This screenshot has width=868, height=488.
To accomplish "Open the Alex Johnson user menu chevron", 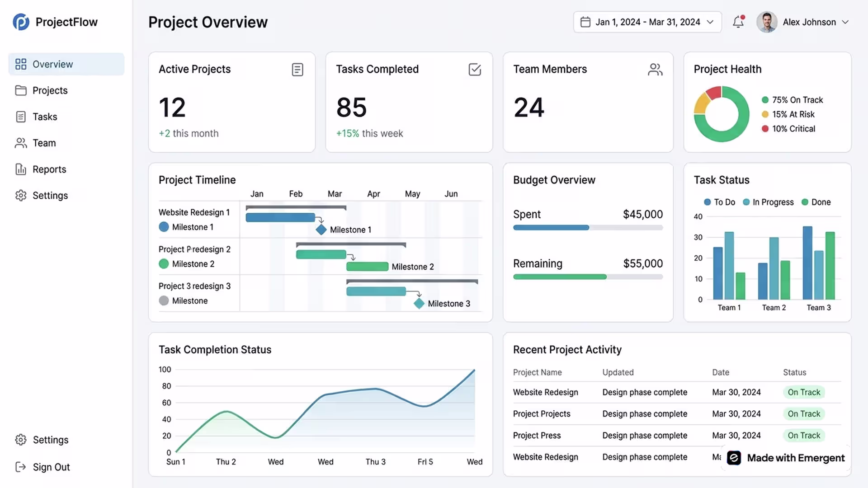I will click(x=845, y=22).
